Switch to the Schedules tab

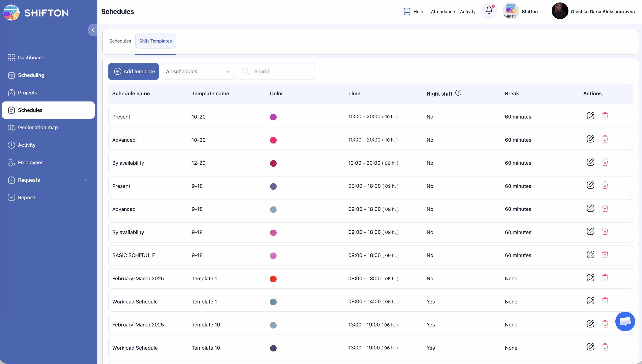[x=120, y=41]
